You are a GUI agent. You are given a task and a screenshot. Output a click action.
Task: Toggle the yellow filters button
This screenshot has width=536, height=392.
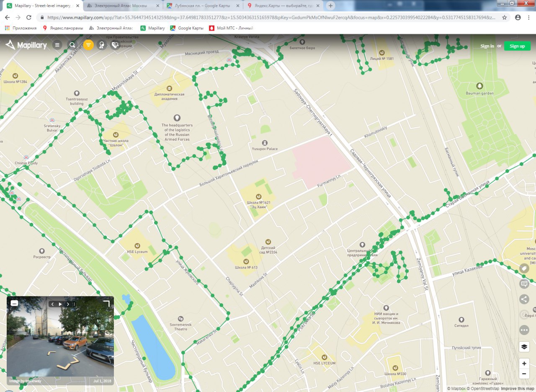[88, 45]
